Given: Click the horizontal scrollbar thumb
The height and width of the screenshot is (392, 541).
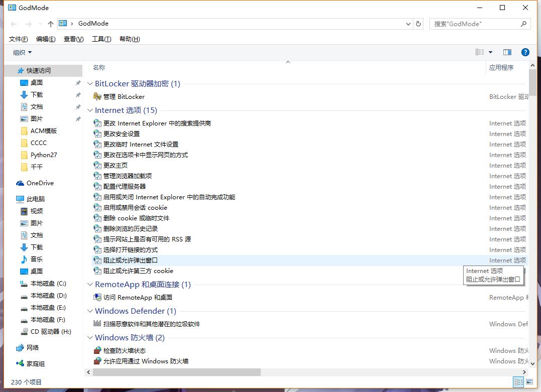Looking at the screenshot, I should 177,372.
